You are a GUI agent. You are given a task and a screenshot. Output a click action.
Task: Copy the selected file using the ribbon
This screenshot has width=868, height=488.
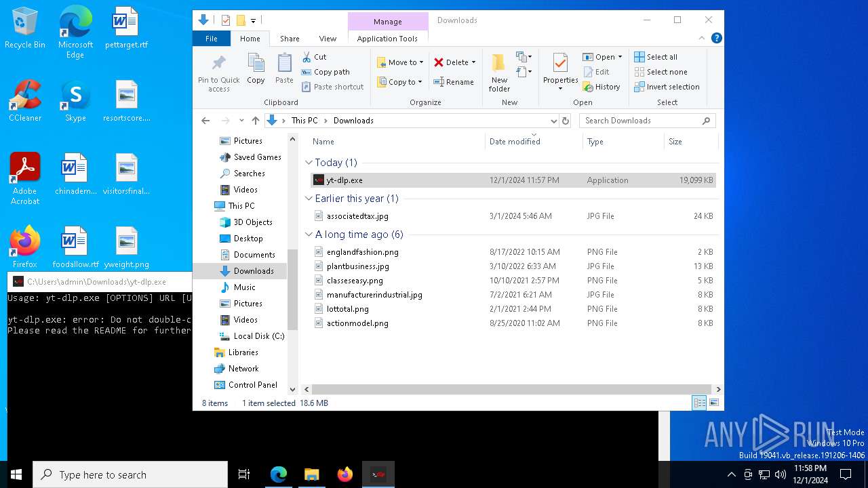[256, 69]
